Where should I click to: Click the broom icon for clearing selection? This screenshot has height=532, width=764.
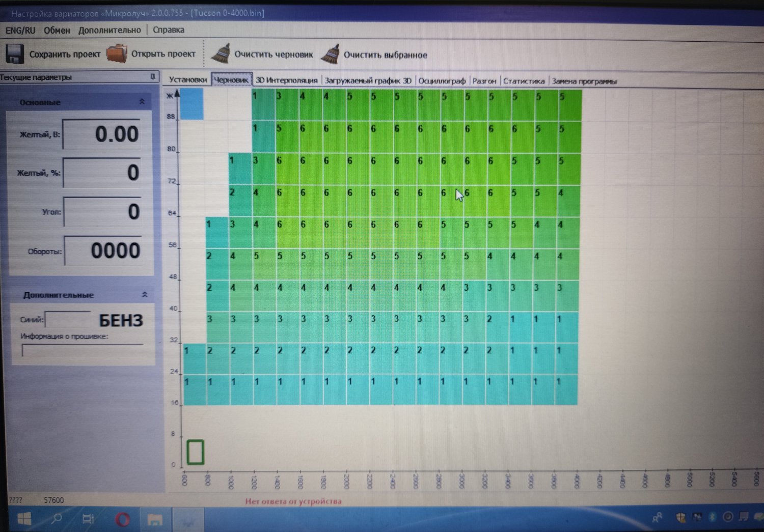[x=330, y=54]
